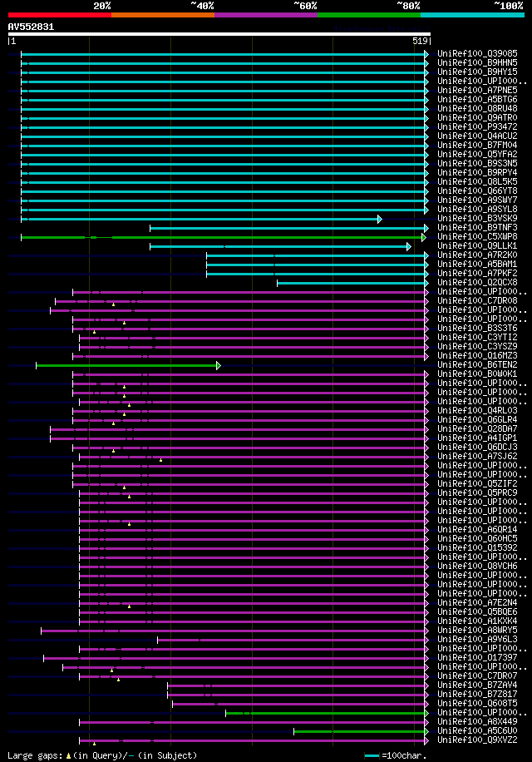
Task: Select UniRef100_B7ZAV4 entry
Action: 477,685
